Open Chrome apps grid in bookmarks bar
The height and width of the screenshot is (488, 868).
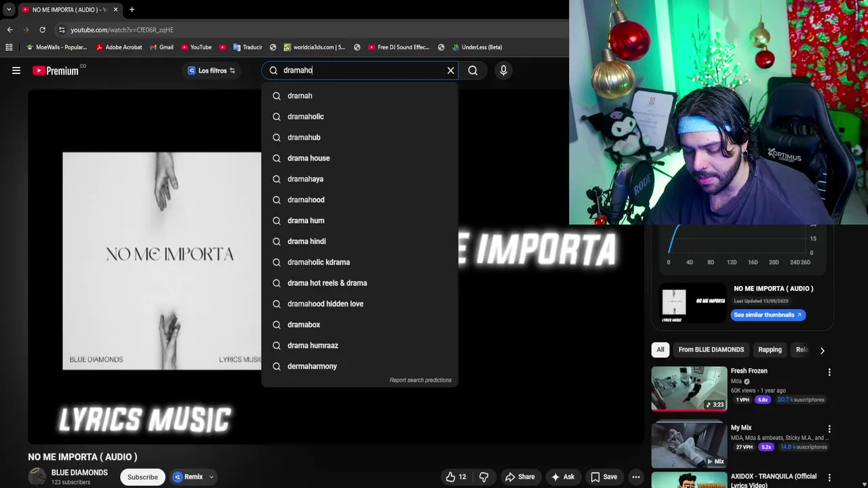pyautogui.click(x=9, y=47)
